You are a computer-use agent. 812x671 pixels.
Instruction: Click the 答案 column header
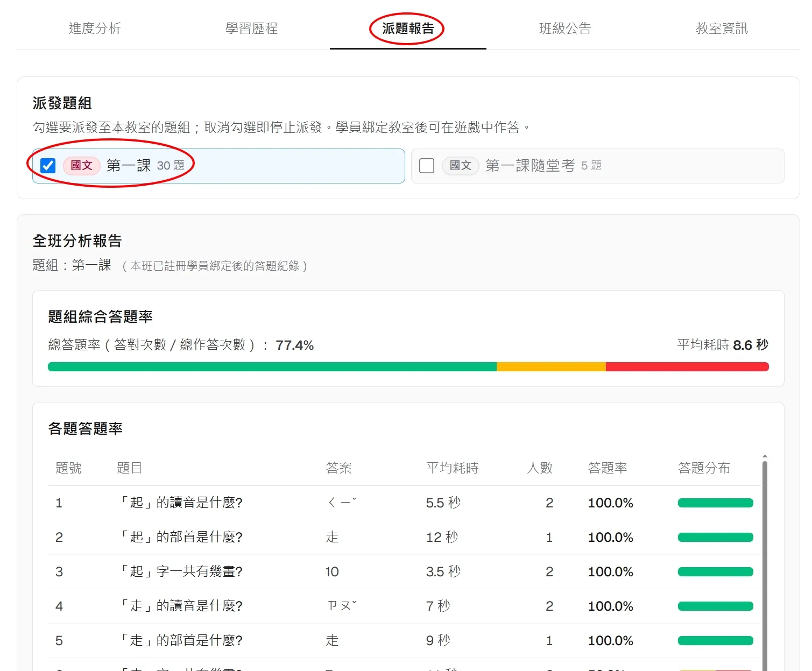coord(339,468)
